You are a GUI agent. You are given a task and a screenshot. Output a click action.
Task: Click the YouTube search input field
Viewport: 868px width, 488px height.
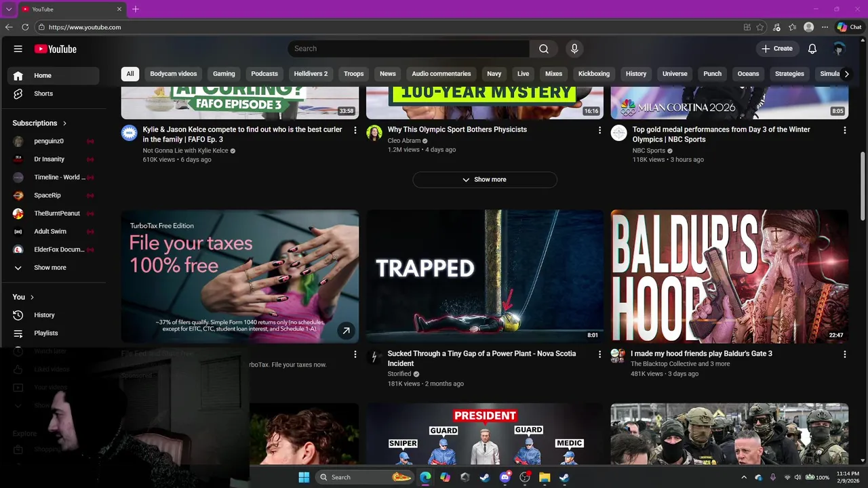click(x=409, y=49)
